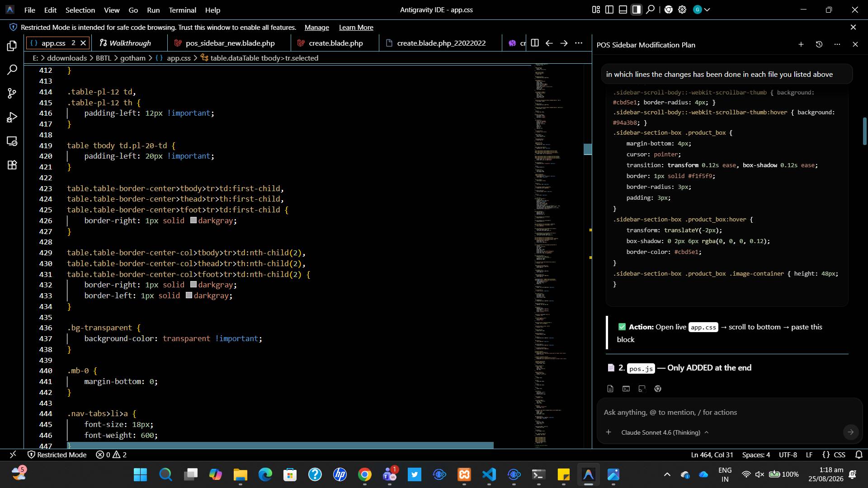868x488 pixels.
Task: Click the Manage link in restricted mode banner
Action: (x=317, y=28)
